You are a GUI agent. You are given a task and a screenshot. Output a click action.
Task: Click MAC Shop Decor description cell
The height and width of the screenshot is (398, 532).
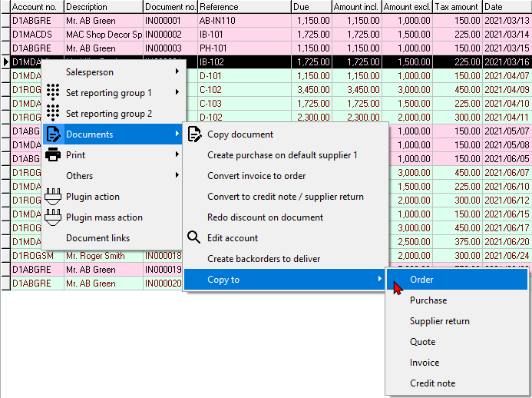tap(104, 35)
